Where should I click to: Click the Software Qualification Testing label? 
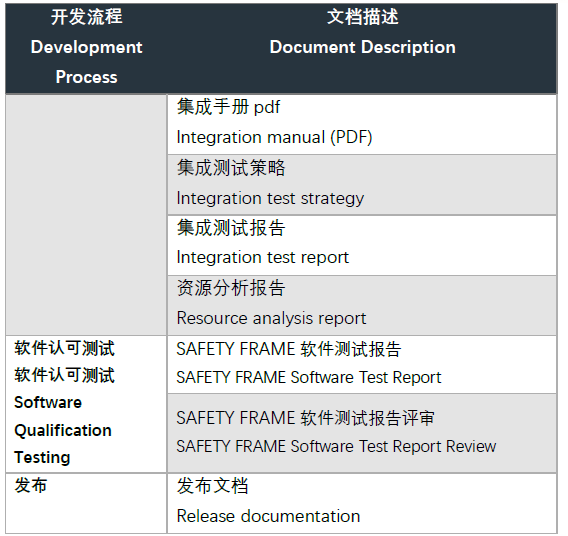[x=63, y=430]
